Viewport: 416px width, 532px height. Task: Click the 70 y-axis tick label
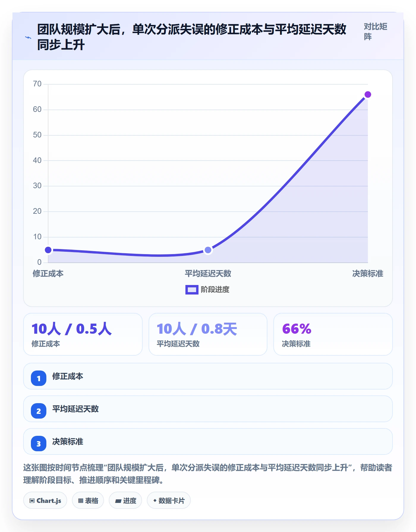click(37, 84)
